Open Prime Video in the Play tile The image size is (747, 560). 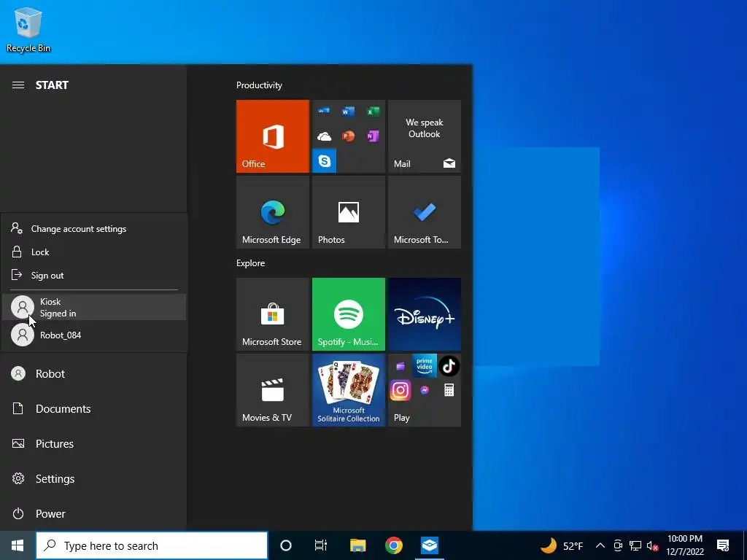(x=425, y=366)
